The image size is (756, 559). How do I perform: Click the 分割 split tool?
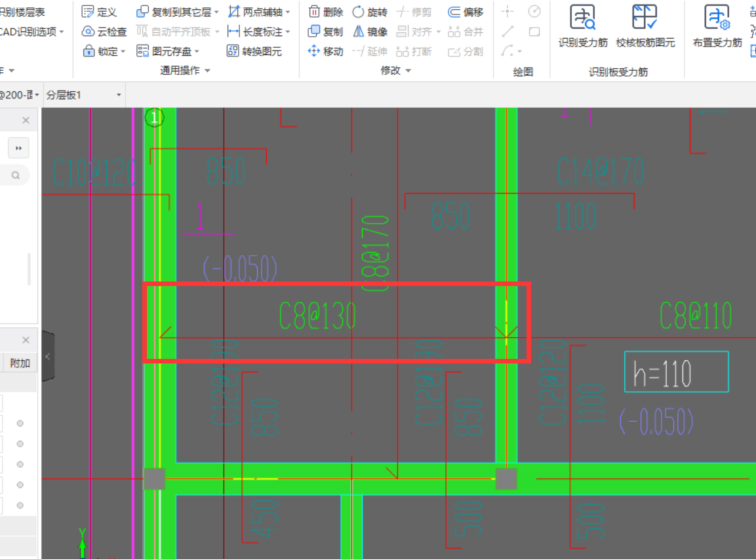click(x=466, y=51)
